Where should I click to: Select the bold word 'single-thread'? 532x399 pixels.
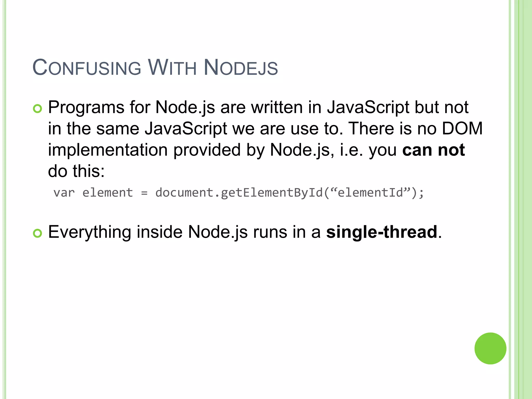[382, 232]
